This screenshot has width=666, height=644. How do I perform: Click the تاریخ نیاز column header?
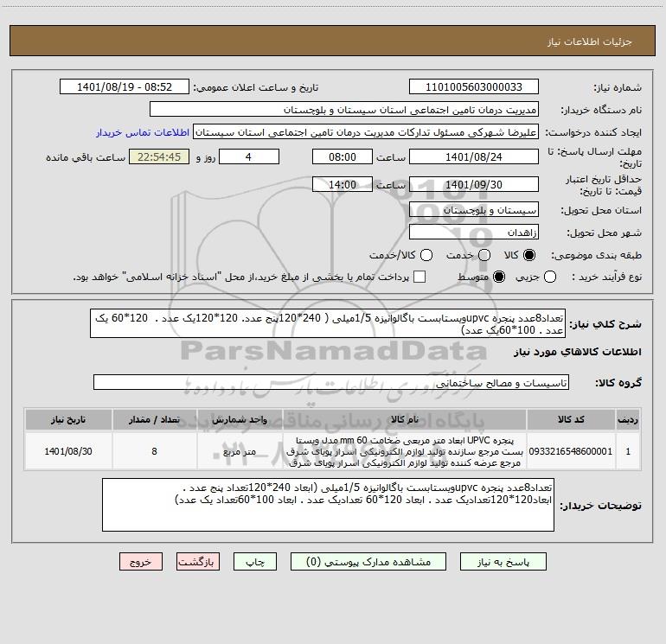68,419
